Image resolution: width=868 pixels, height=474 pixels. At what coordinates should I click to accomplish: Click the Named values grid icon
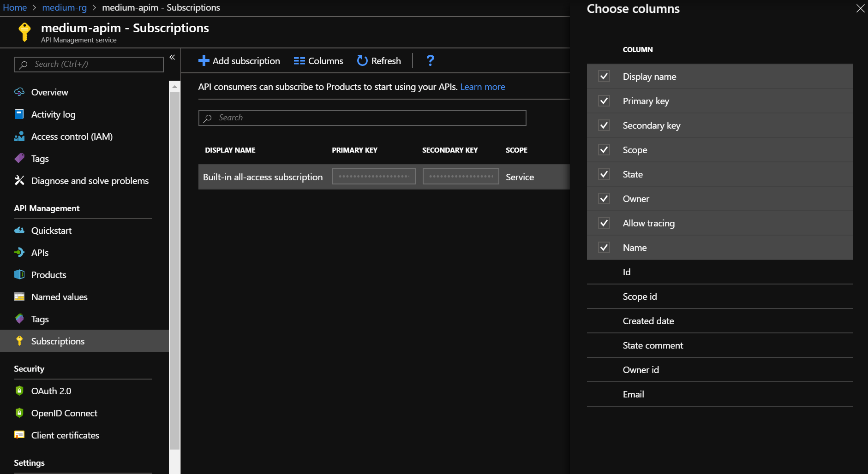pyautogui.click(x=19, y=296)
